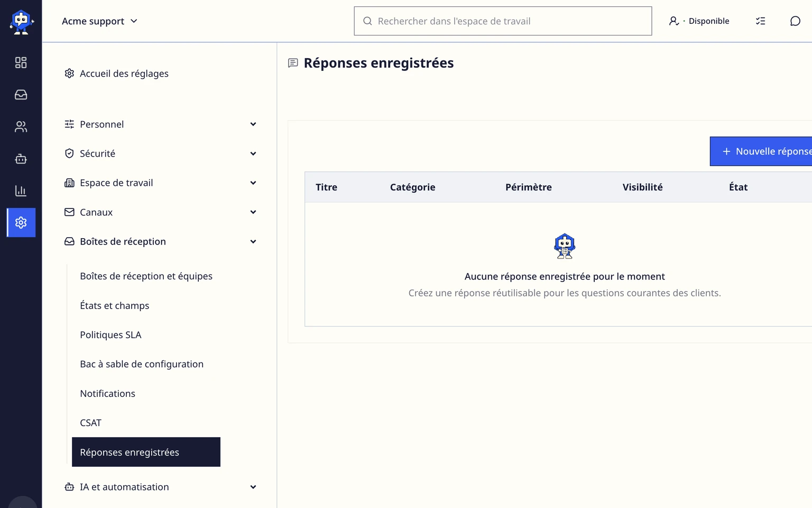
Task: Click the shield icon beside Sécurité
Action: (69, 153)
